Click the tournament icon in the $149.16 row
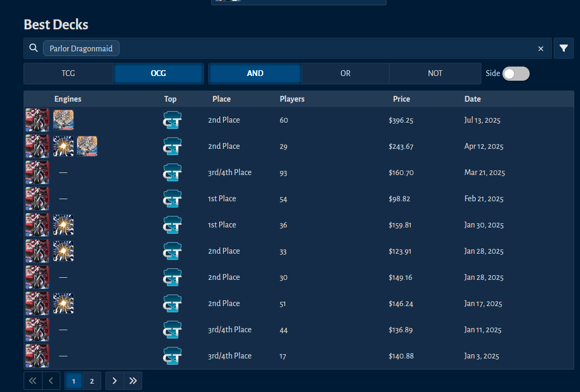Viewport: 580px width, 392px height. (173, 277)
